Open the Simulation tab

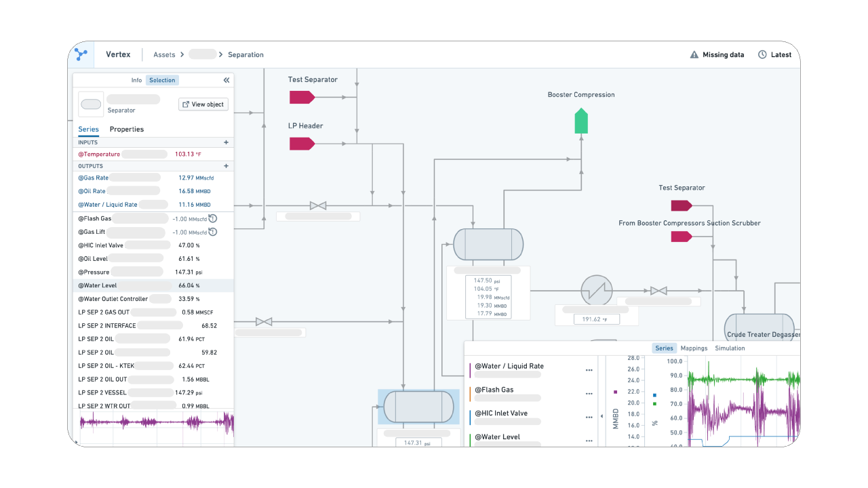point(730,348)
